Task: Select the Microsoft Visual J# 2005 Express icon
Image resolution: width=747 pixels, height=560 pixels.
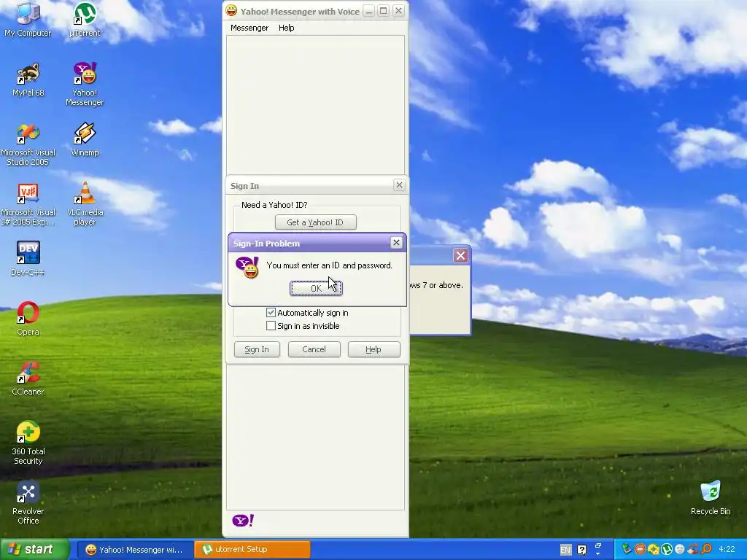Action: pyautogui.click(x=28, y=204)
